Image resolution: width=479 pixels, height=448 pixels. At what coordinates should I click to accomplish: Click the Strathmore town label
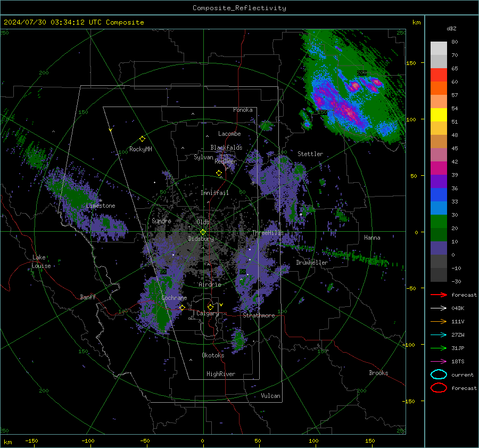click(259, 315)
